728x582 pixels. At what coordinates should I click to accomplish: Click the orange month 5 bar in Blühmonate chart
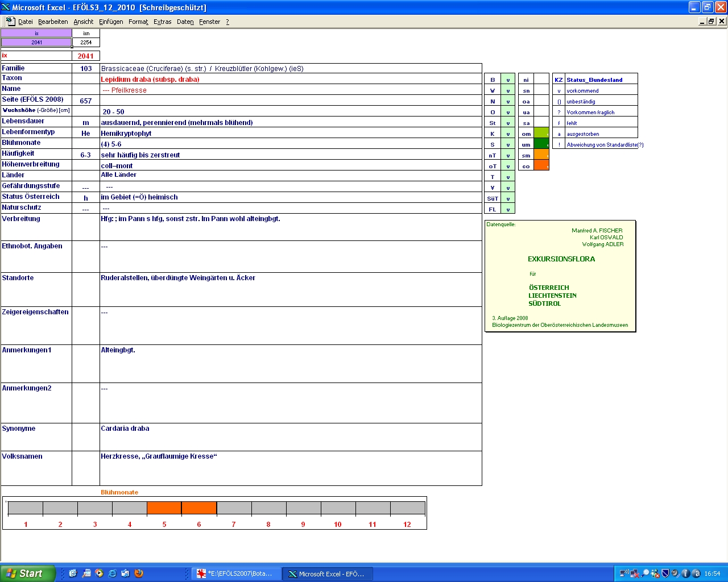(164, 508)
